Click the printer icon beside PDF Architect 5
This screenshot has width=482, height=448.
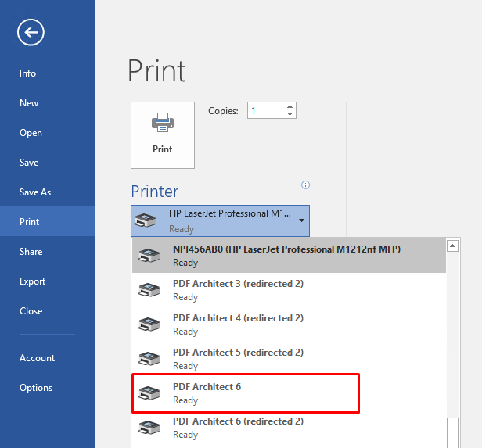[149, 359]
